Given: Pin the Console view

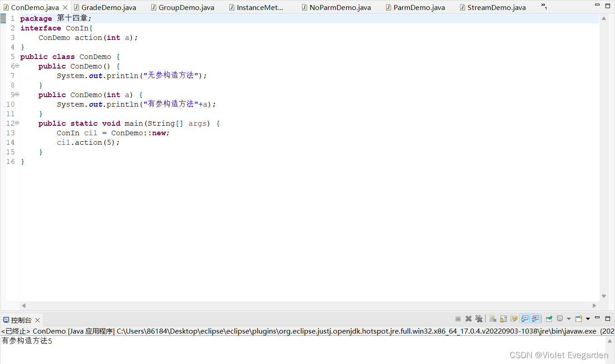Looking at the screenshot, I should coord(549,318).
